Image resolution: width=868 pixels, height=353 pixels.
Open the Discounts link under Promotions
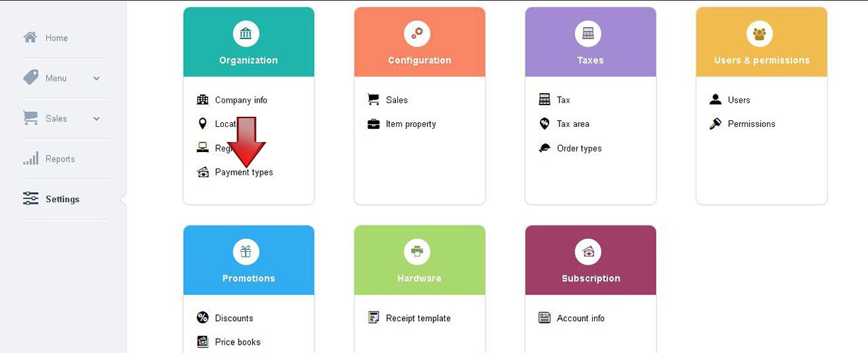tap(234, 318)
